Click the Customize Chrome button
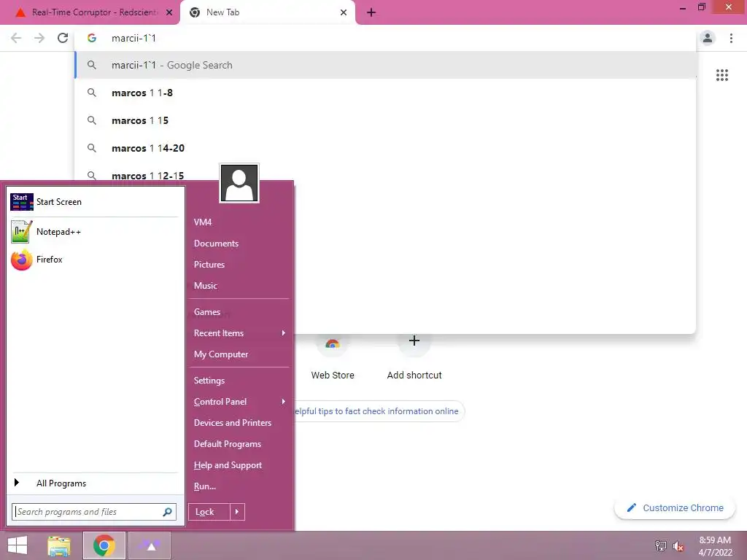 675,508
